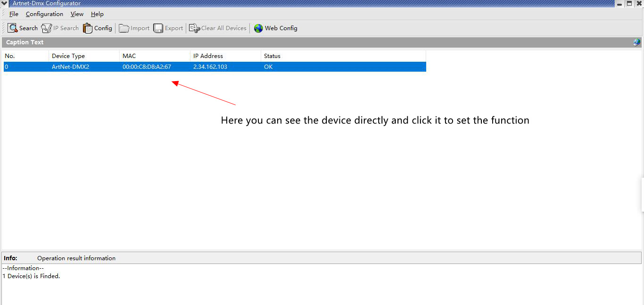Click the IP Search toolbar icon
Viewport: 644px width, 305px height.
point(46,28)
